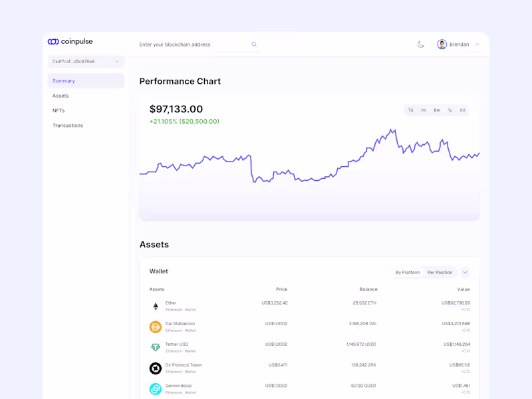Image resolution: width=532 pixels, height=399 pixels.
Task: Click the performance chart line peak
Action: [394, 130]
